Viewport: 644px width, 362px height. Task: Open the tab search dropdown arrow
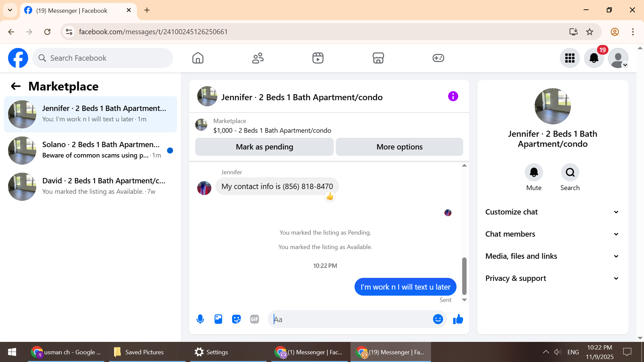[10, 10]
